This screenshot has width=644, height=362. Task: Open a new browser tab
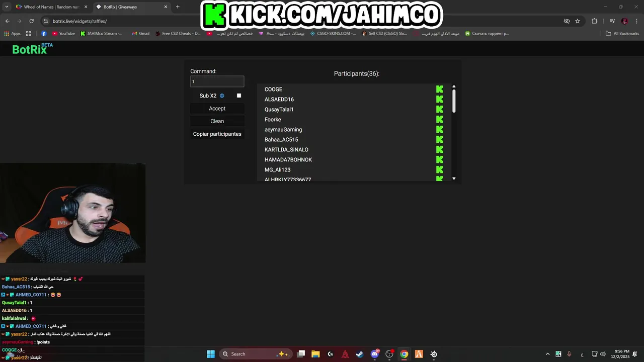tap(178, 7)
